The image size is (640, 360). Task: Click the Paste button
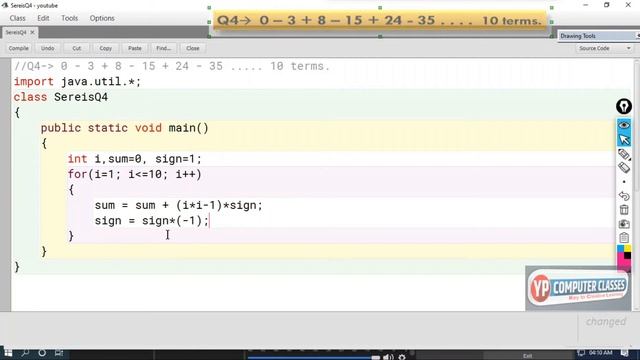(135, 48)
